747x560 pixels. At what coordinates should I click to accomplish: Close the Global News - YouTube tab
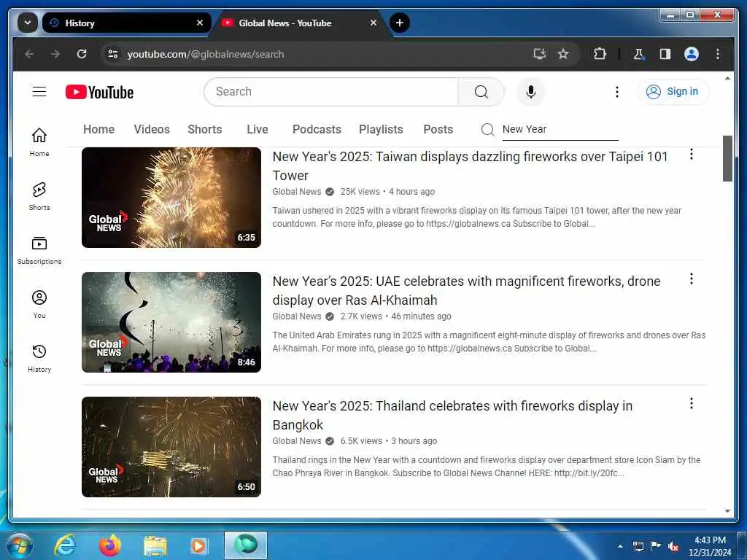pos(373,23)
